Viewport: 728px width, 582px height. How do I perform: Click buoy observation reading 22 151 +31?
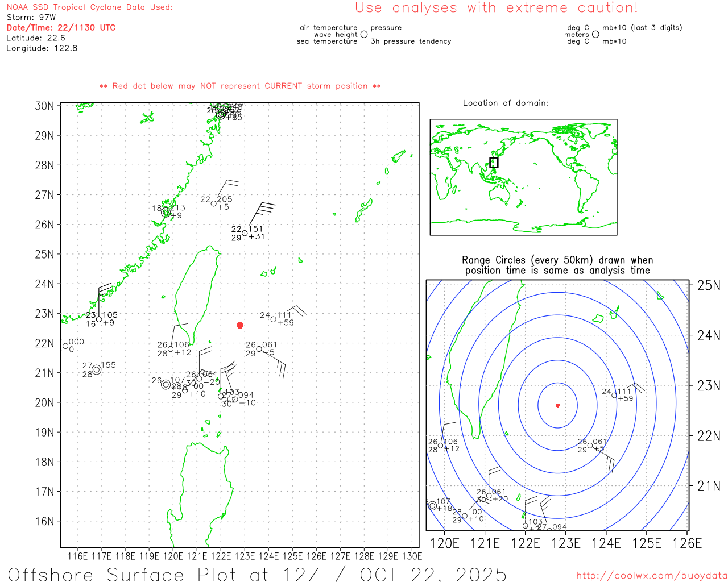coord(245,233)
